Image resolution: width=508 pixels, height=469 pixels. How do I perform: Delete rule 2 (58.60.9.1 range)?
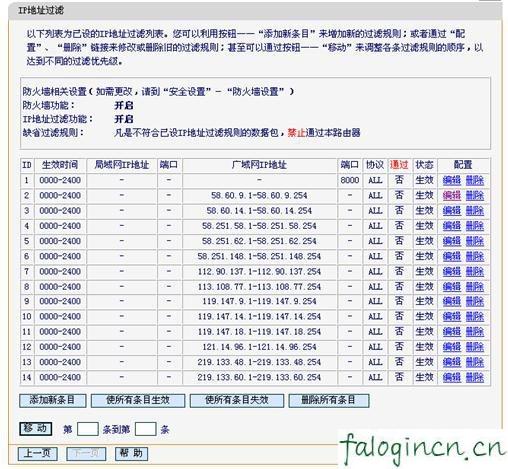tap(475, 195)
